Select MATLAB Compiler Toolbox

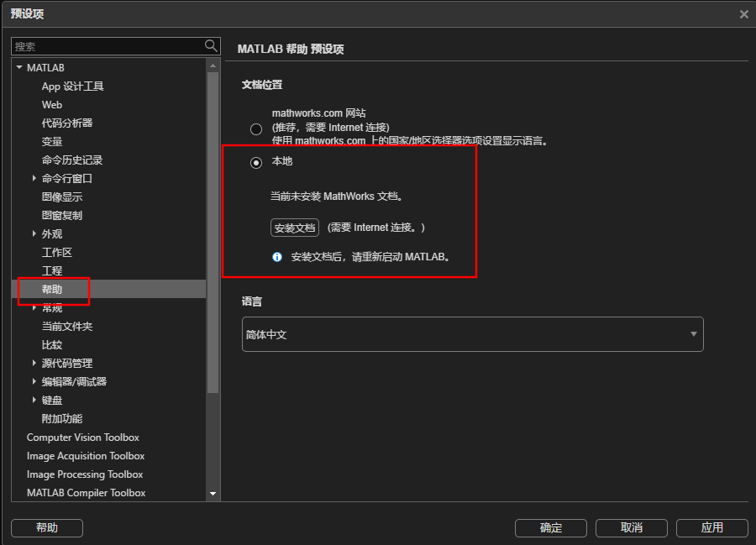[87, 492]
